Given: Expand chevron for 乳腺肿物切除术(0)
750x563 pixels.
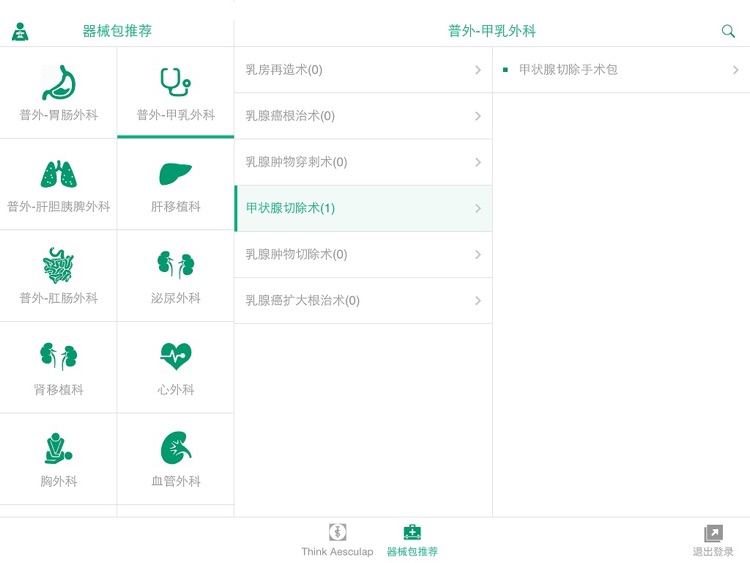Looking at the screenshot, I should click(x=478, y=254).
